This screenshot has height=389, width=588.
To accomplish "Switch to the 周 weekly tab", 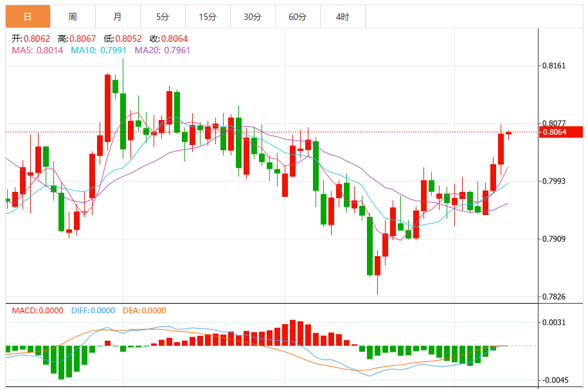I will pyautogui.click(x=73, y=17).
